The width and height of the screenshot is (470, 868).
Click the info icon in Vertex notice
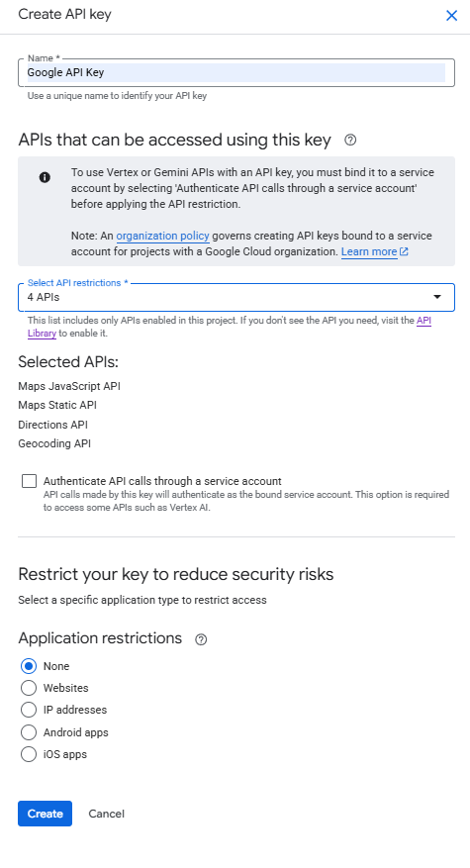tap(45, 177)
